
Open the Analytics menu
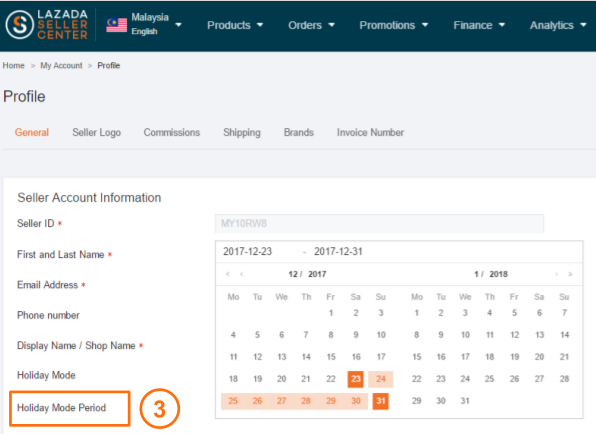tap(558, 25)
